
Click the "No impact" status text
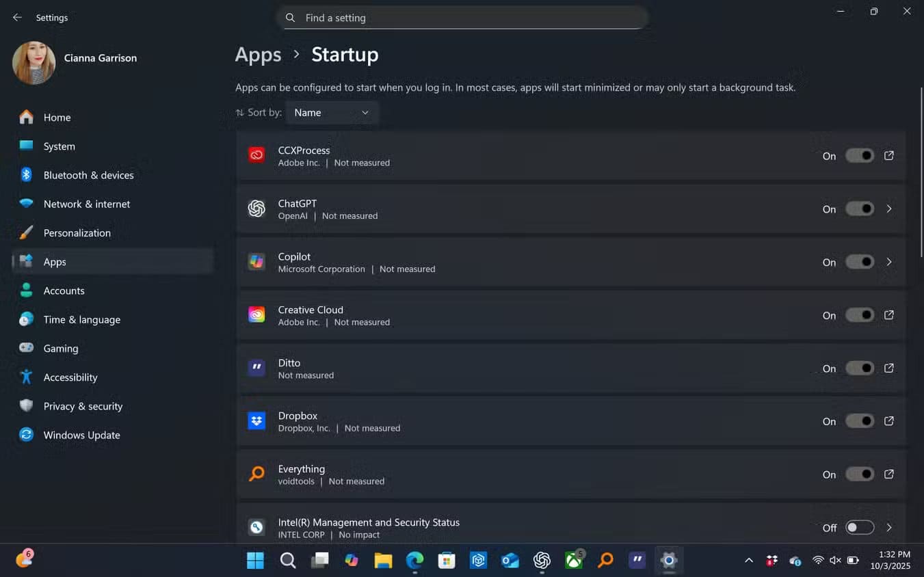point(359,535)
